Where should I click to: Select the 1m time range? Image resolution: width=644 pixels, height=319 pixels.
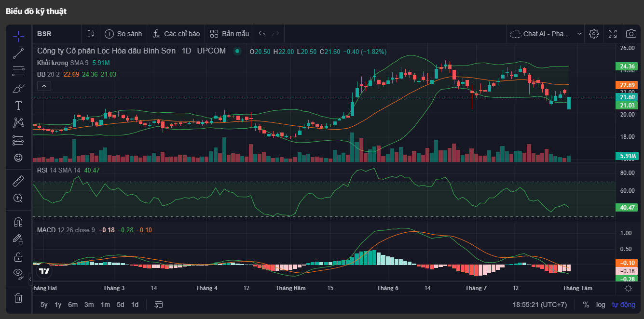coord(105,305)
